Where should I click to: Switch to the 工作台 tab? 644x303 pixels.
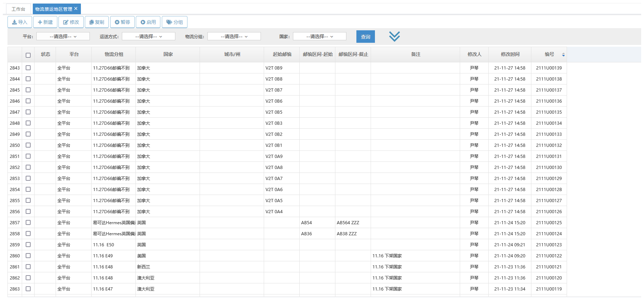coord(18,9)
